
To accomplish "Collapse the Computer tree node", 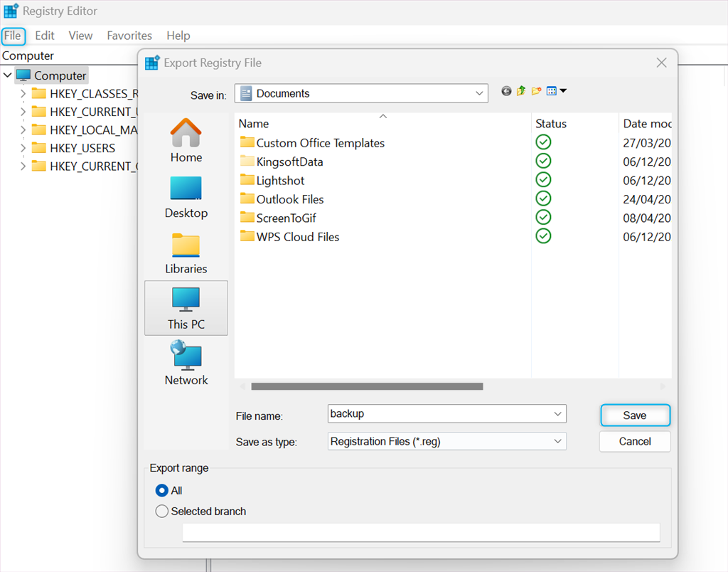I will 7,75.
